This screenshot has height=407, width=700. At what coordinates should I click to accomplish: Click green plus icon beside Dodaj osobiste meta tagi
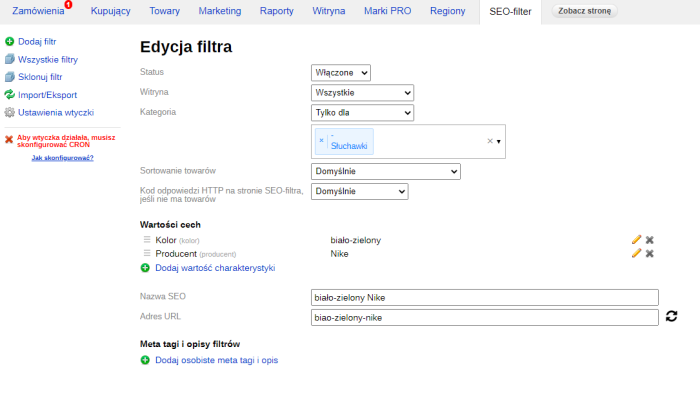pyautogui.click(x=145, y=360)
